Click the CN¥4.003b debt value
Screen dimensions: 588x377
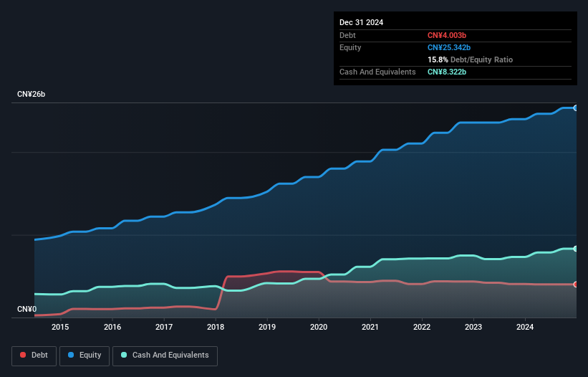[447, 35]
